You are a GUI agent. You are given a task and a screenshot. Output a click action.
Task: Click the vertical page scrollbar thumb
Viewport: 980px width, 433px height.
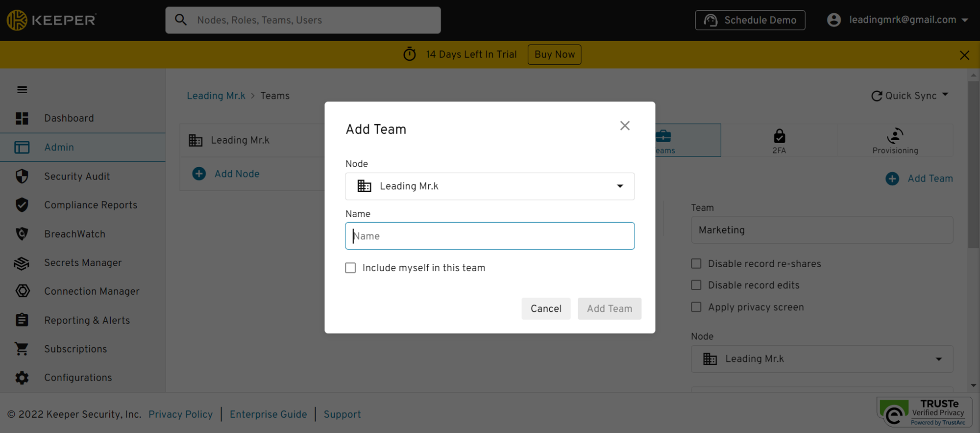(x=974, y=164)
